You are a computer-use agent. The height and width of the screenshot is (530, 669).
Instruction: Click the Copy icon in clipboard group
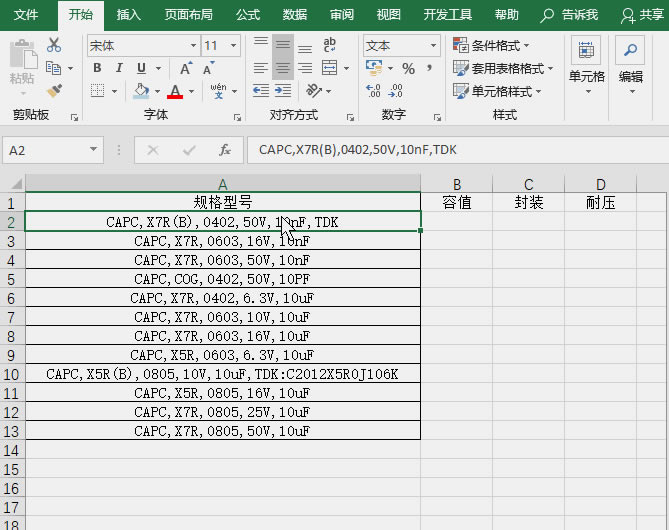click(x=53, y=68)
